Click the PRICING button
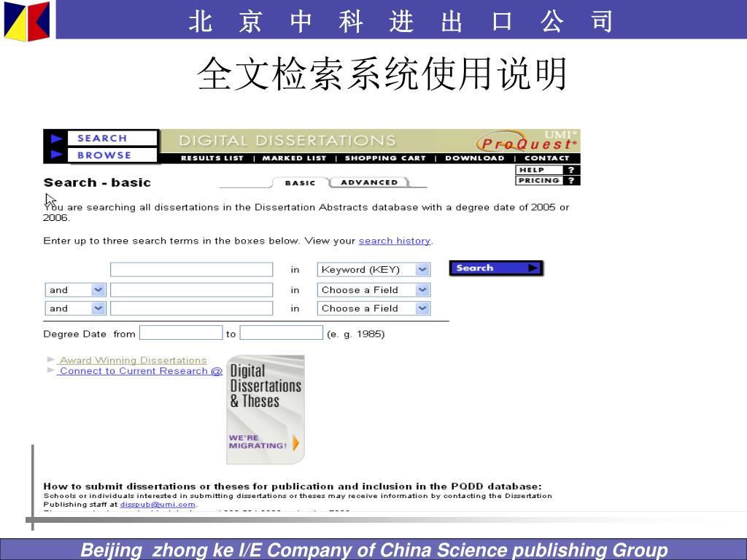The image size is (747, 560). 539,181
